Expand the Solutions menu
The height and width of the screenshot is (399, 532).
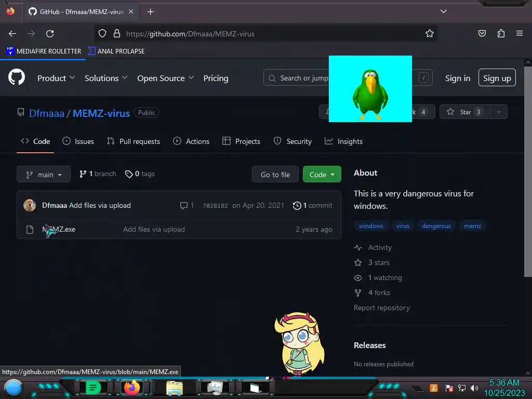coord(106,78)
